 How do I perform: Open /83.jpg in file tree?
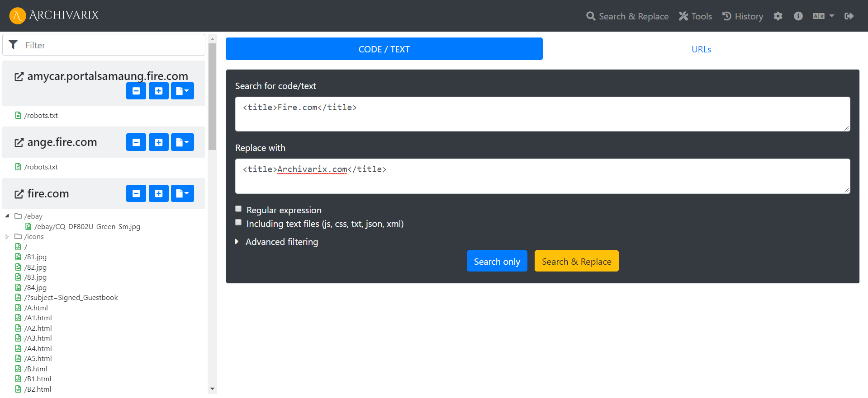35,277
